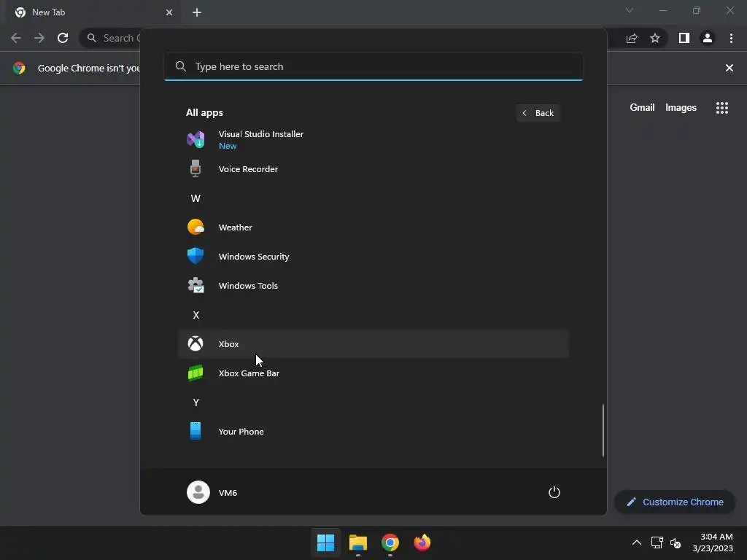Open Chrome profile avatar
The width and height of the screenshot is (747, 560).
708,38
